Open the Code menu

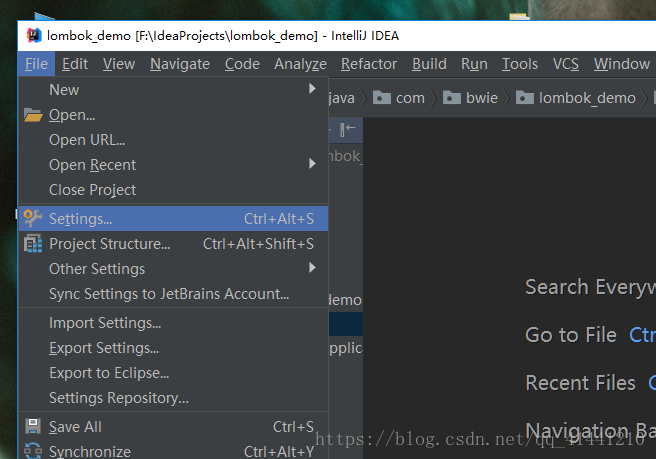pos(242,64)
